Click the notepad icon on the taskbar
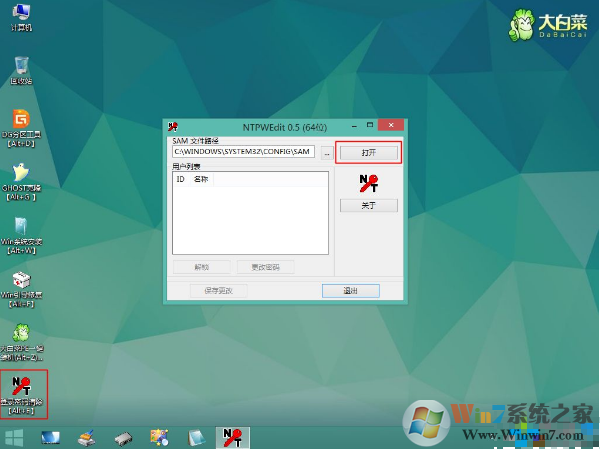The width and height of the screenshot is (600, 449). point(196,438)
